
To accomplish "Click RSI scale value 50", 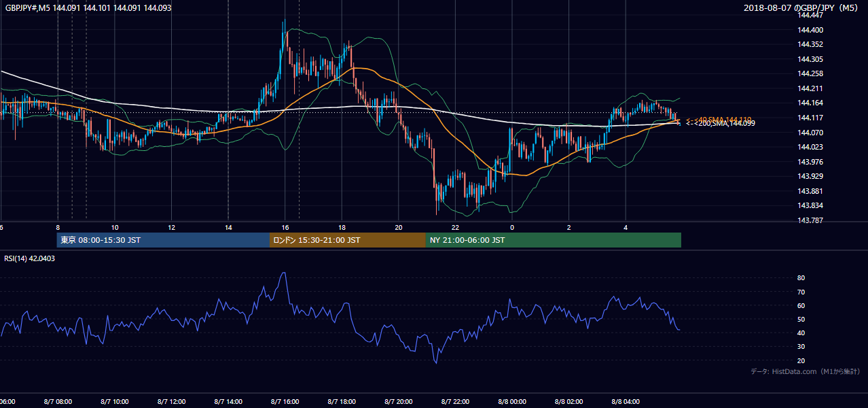I will [801, 319].
